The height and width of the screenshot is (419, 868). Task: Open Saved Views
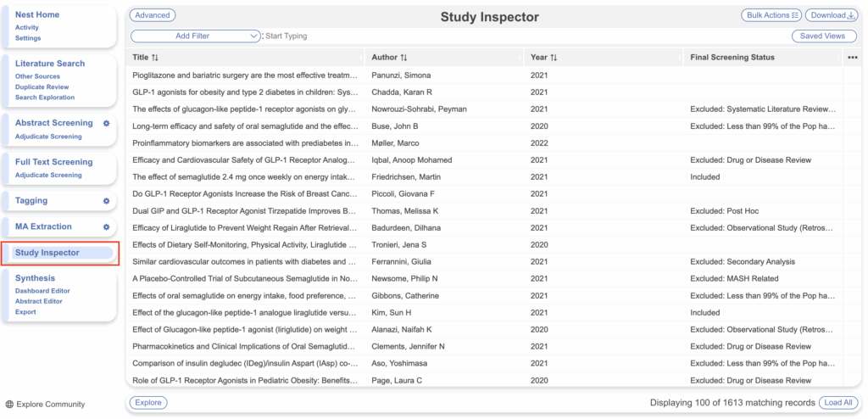click(822, 36)
